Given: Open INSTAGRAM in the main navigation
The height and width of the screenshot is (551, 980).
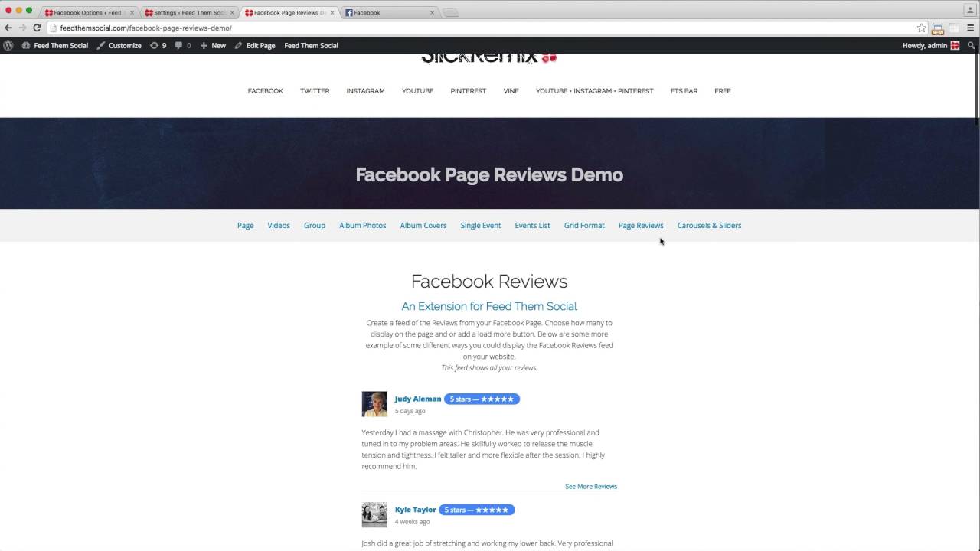Looking at the screenshot, I should [365, 91].
